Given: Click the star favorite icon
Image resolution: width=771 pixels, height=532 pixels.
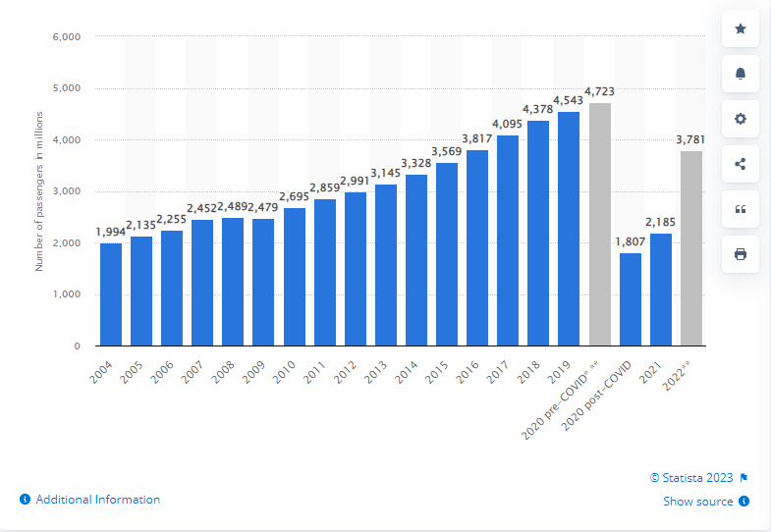Looking at the screenshot, I should point(740,28).
